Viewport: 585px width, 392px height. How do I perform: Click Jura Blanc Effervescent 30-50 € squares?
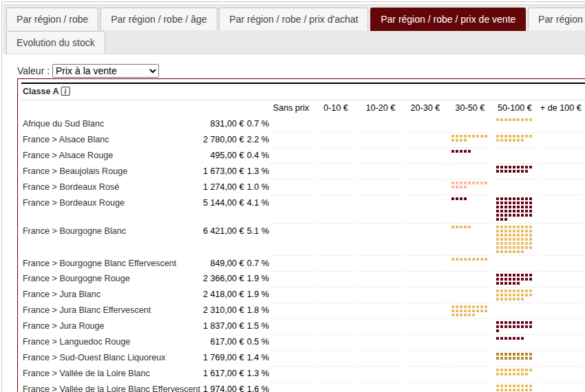coord(468,311)
